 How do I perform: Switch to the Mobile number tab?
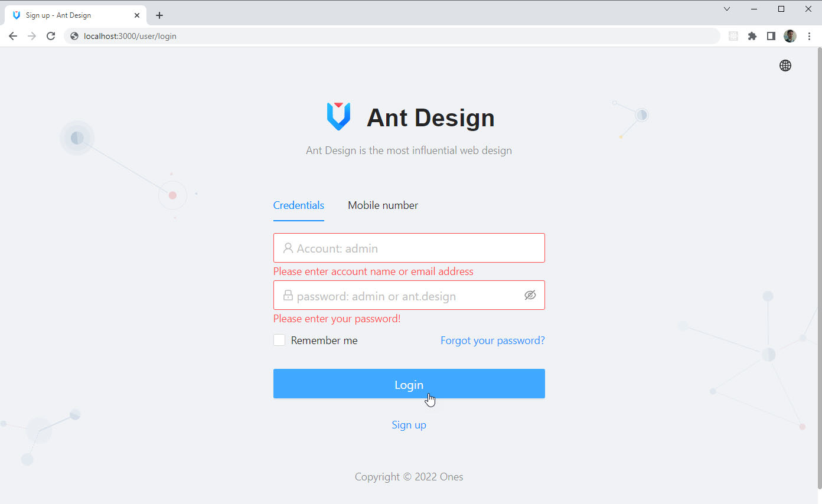coord(383,205)
